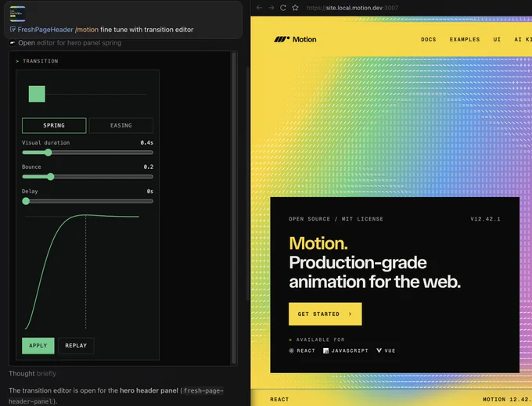The height and width of the screenshot is (406, 532).
Task: Click the Vue logo icon
Action: click(x=379, y=350)
